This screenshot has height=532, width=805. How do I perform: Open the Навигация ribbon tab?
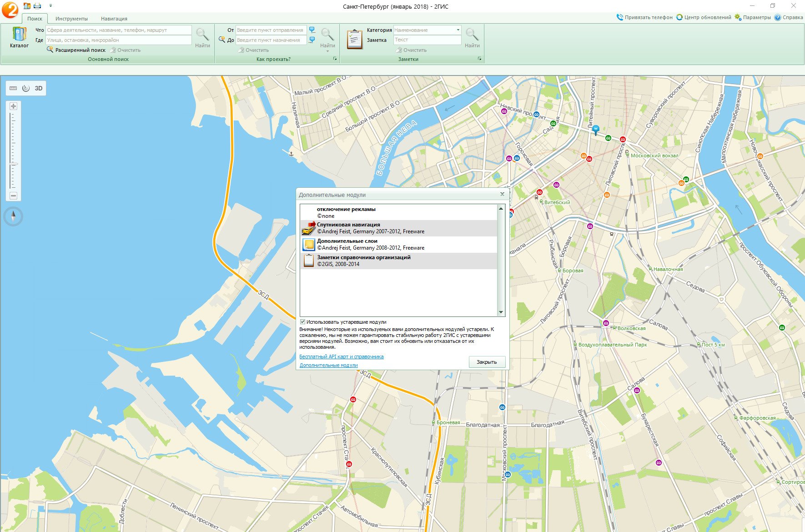click(x=114, y=19)
